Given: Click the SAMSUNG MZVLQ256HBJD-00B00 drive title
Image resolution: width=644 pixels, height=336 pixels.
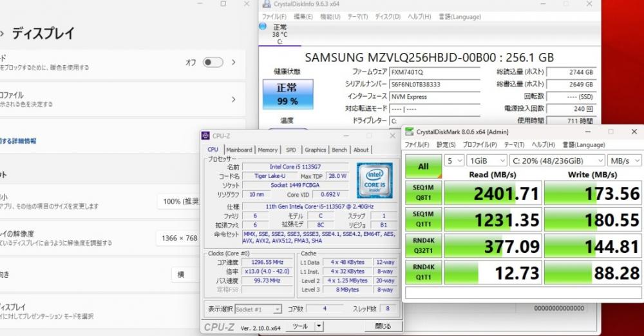Looking at the screenshot, I should pyautogui.click(x=429, y=57).
